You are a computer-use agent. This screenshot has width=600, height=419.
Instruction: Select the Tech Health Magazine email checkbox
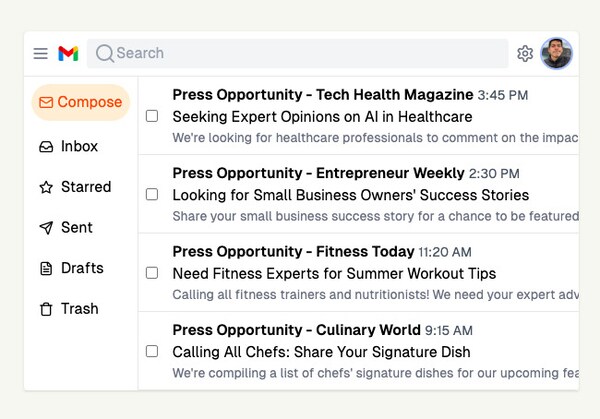pos(152,116)
